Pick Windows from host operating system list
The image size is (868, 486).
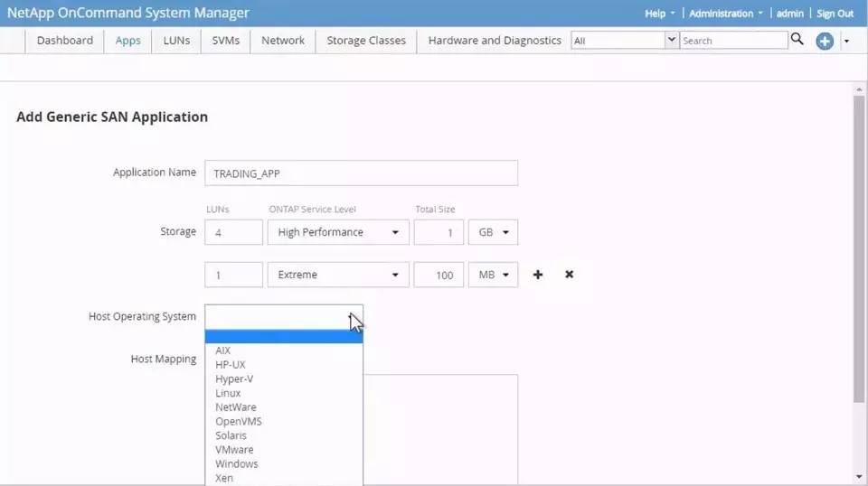click(x=236, y=463)
